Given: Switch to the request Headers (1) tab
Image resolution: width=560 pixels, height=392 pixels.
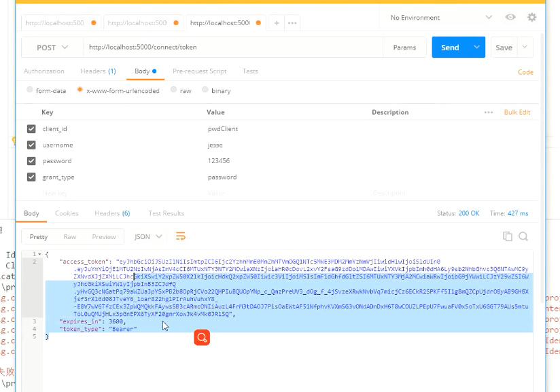Looking at the screenshot, I should (x=99, y=71).
